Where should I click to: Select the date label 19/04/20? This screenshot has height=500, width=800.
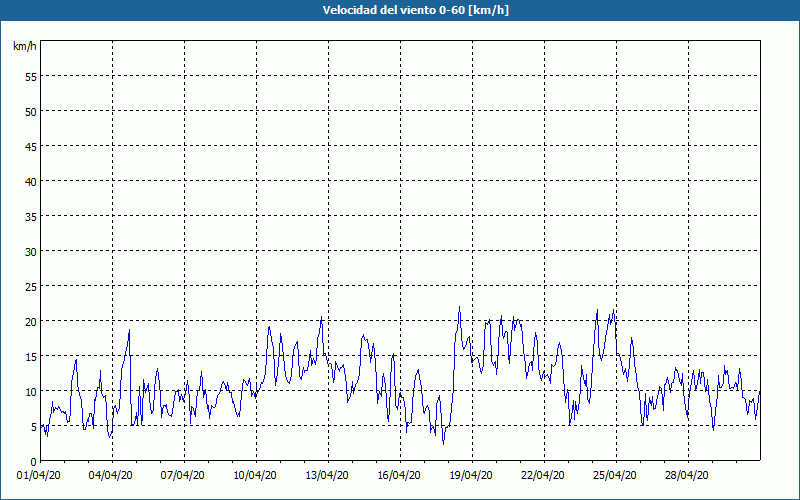tap(471, 476)
